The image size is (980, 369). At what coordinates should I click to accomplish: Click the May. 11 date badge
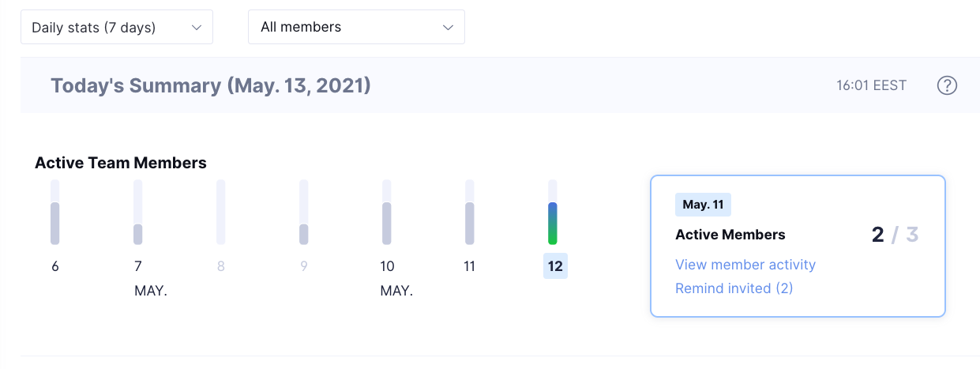(703, 205)
